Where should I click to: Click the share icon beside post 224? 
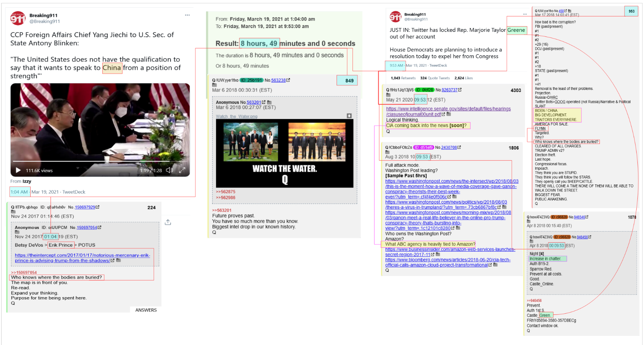pyautogui.click(x=168, y=222)
